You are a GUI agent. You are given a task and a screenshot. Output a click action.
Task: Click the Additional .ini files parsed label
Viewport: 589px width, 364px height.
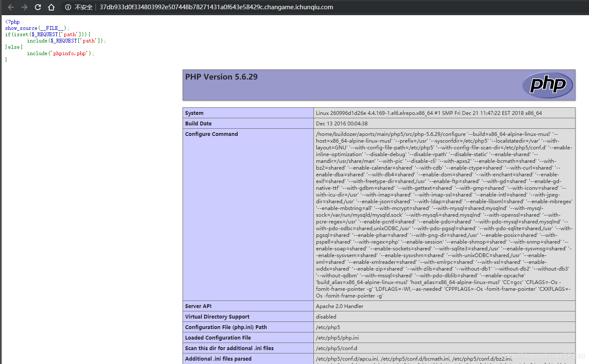[x=218, y=359]
